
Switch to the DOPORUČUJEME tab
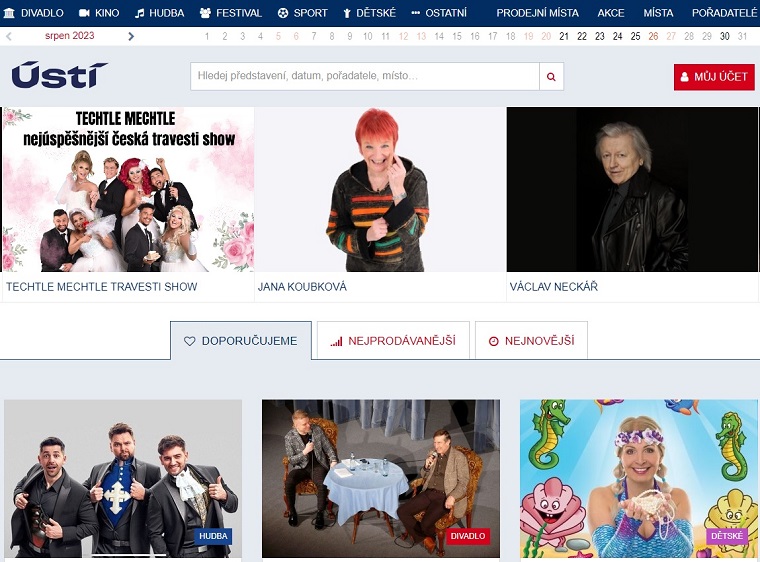point(241,341)
